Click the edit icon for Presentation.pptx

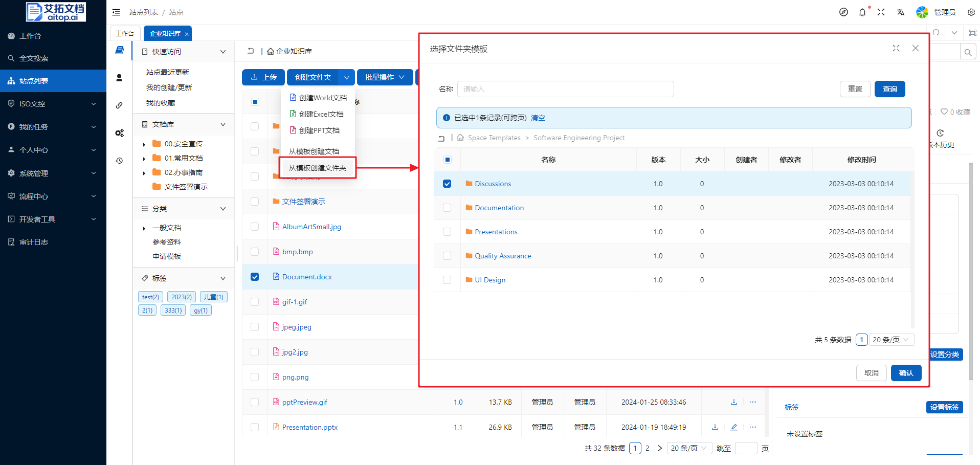734,427
